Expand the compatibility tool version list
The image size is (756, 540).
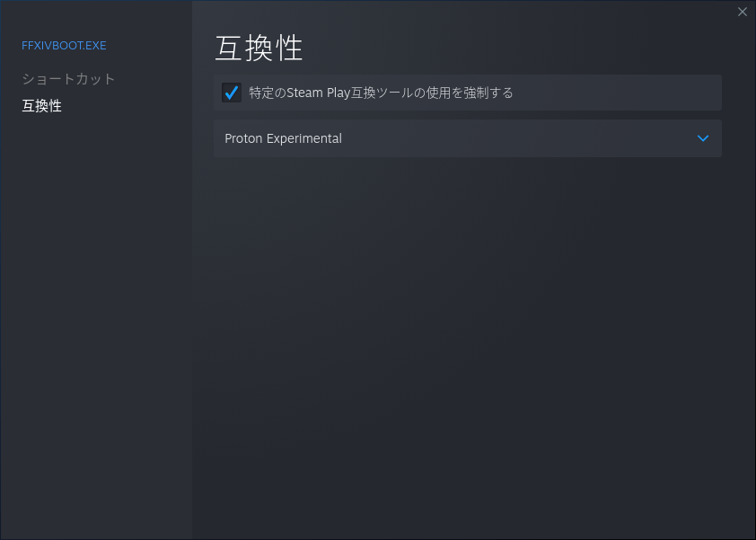(468, 138)
